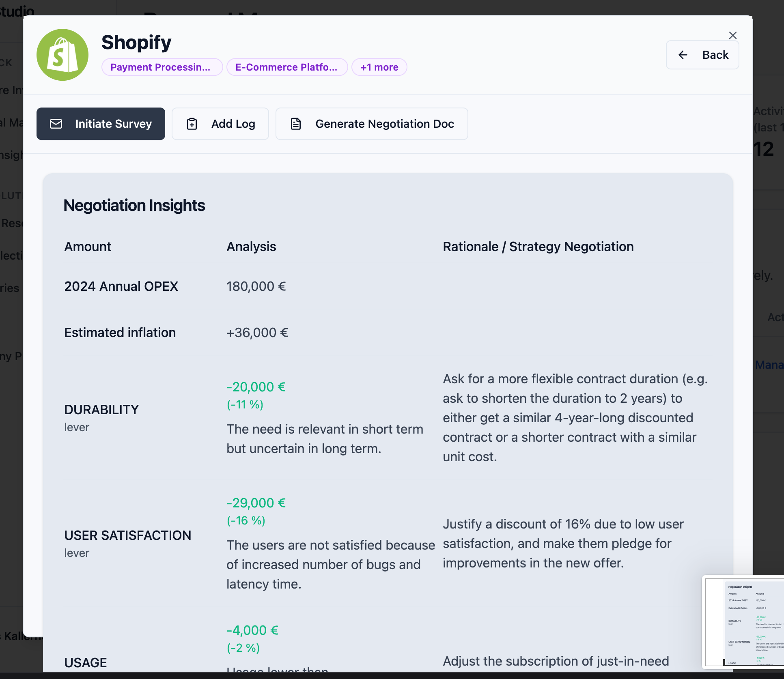Click the envelope icon on Initiate Survey
Viewport: 784px width, 679px height.
pos(56,124)
